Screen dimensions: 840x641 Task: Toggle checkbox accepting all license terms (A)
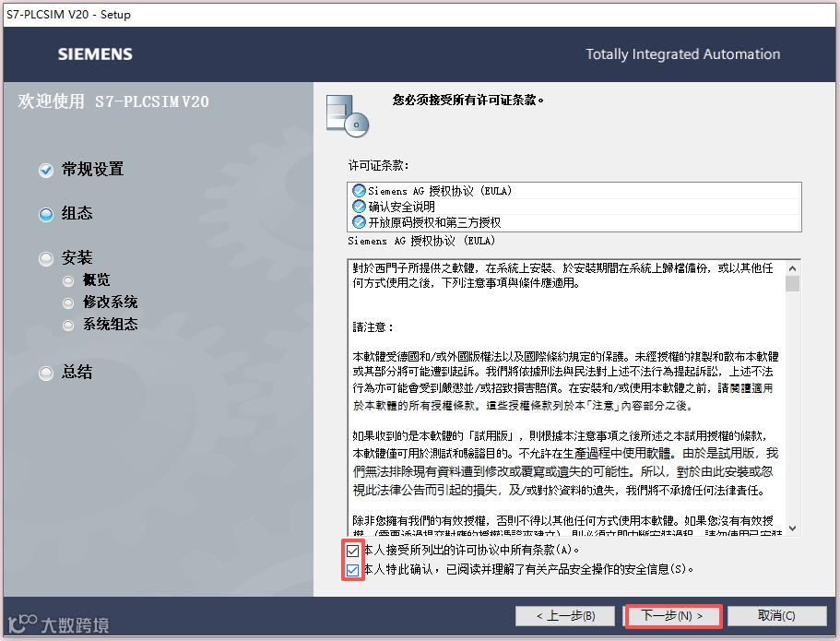click(x=352, y=551)
